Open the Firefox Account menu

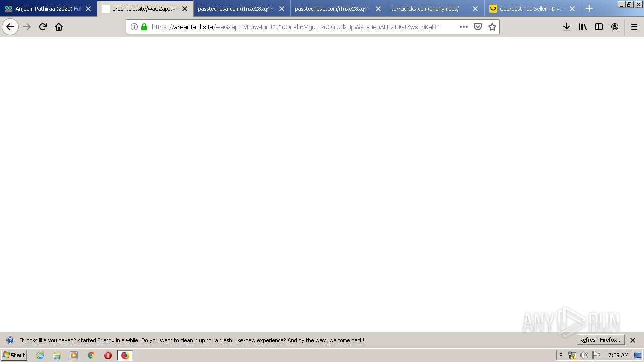(x=615, y=27)
